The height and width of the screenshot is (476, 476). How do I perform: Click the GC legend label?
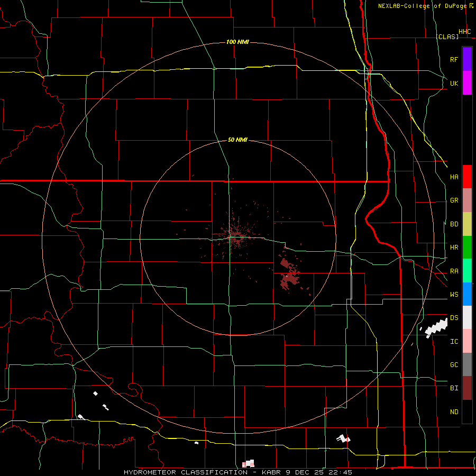[x=454, y=365]
